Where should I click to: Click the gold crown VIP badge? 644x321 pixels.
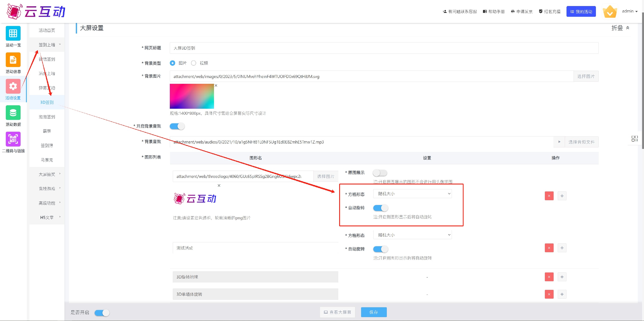tap(610, 12)
